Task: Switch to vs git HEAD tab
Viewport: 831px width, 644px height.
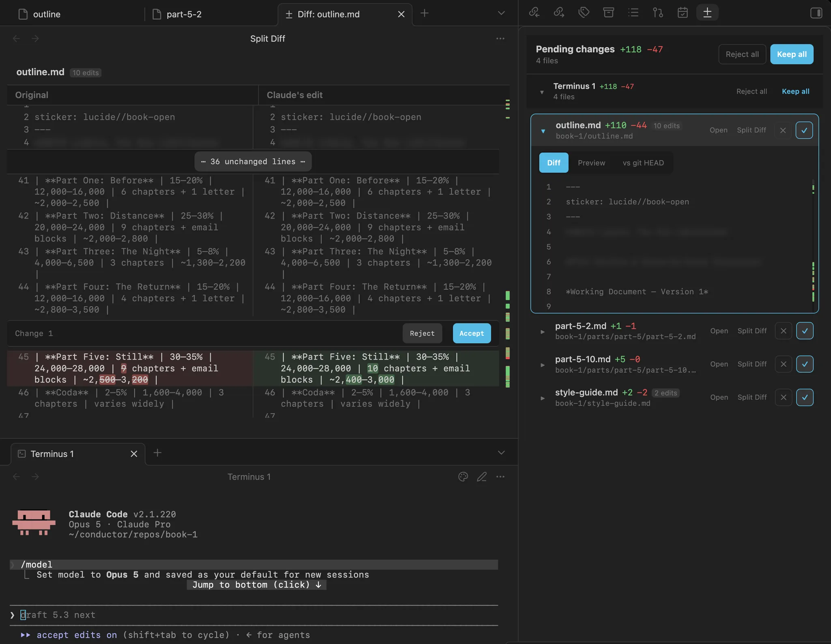Action: pos(643,163)
